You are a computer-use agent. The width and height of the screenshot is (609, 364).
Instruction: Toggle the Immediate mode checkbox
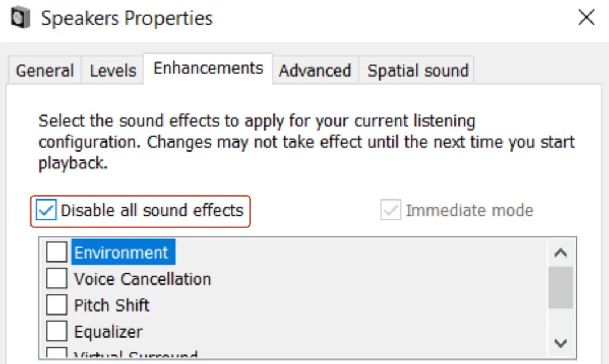(x=390, y=210)
